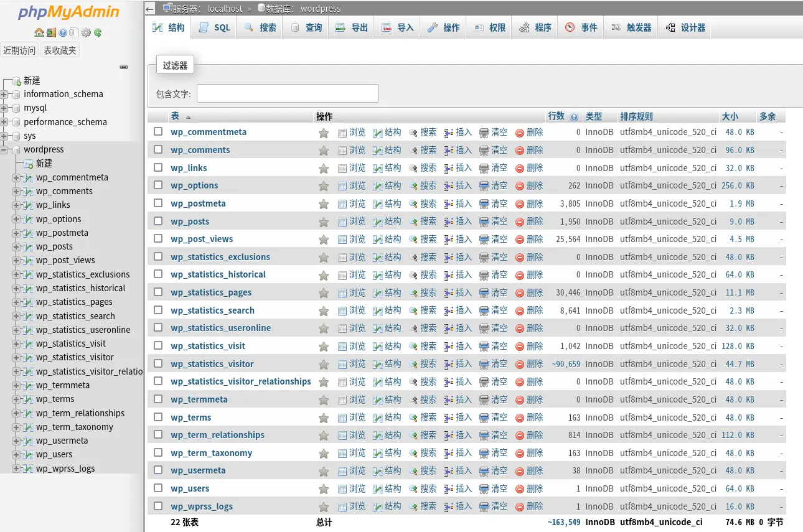803x532 pixels.
Task: Star wp_posts table as favorite
Action: click(324, 222)
